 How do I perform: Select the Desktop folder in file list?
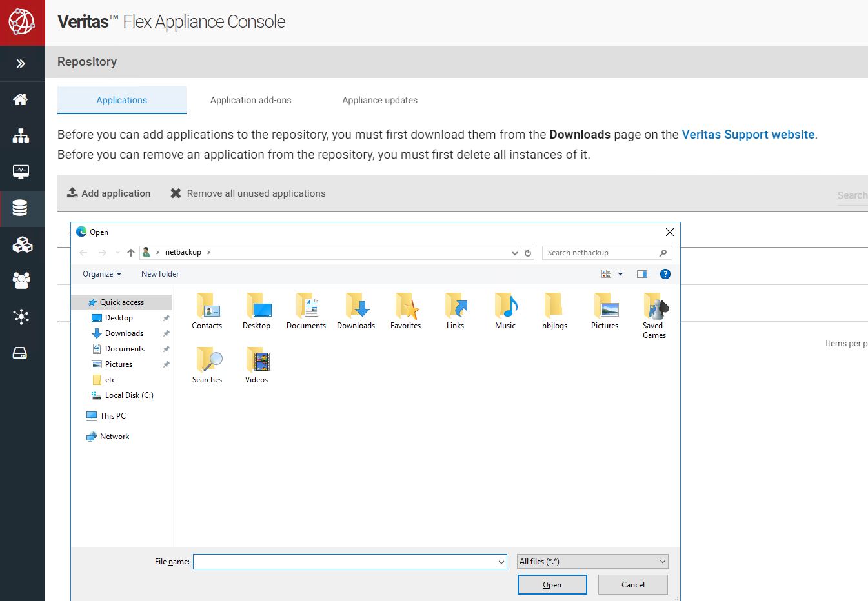(257, 311)
